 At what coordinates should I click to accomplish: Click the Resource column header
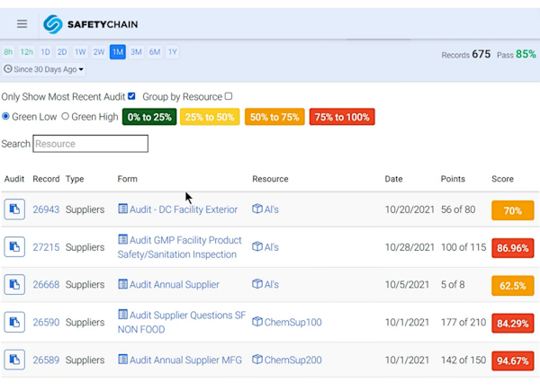pos(270,179)
